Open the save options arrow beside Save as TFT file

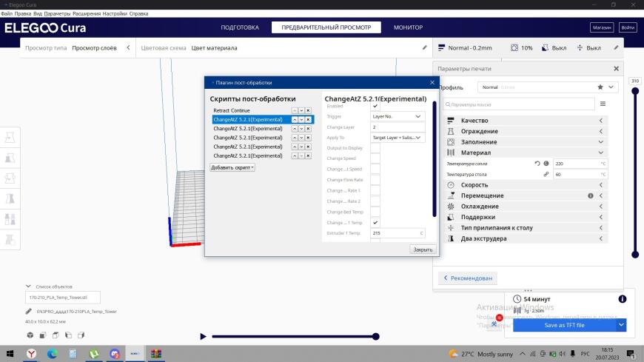click(621, 325)
